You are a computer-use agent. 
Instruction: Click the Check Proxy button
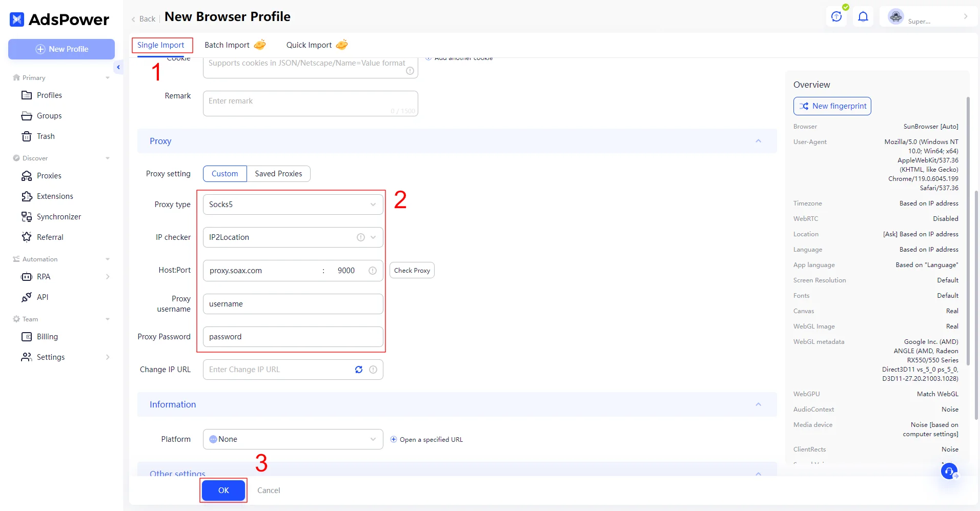pos(412,270)
